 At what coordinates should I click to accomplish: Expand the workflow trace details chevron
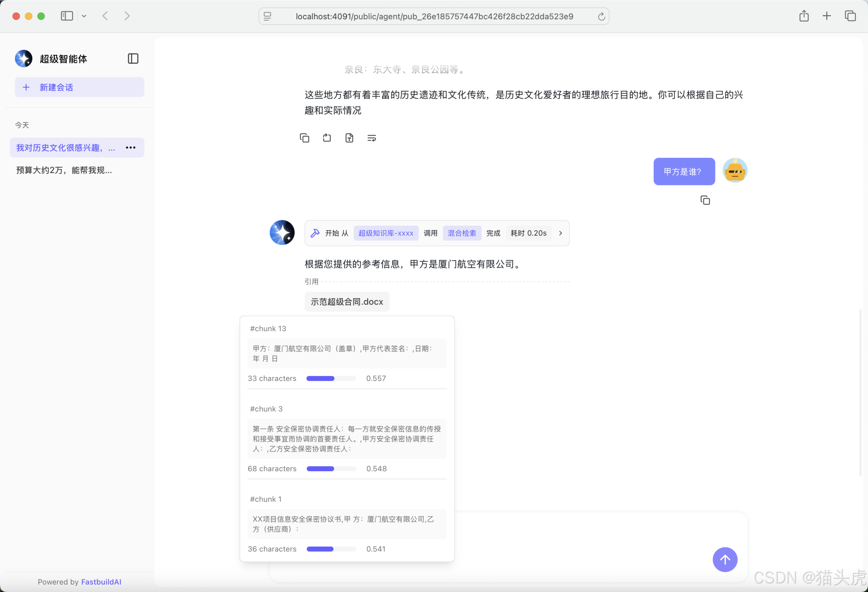pyautogui.click(x=560, y=232)
